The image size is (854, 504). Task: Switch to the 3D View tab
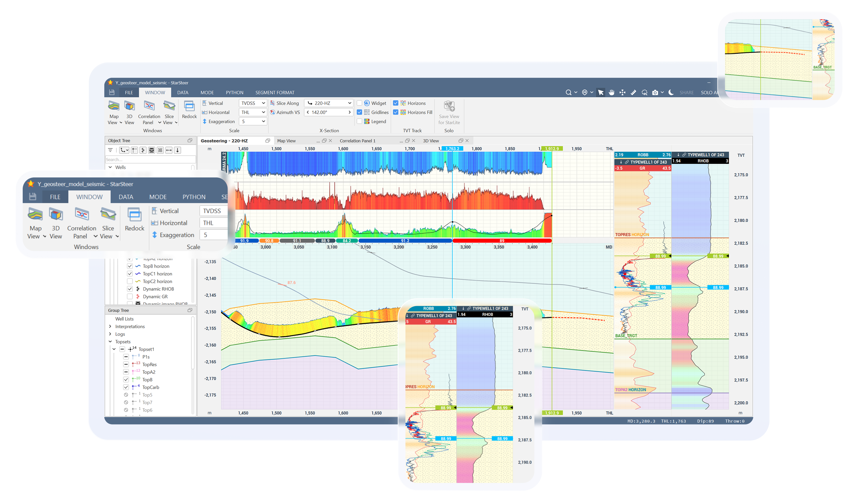click(x=430, y=141)
